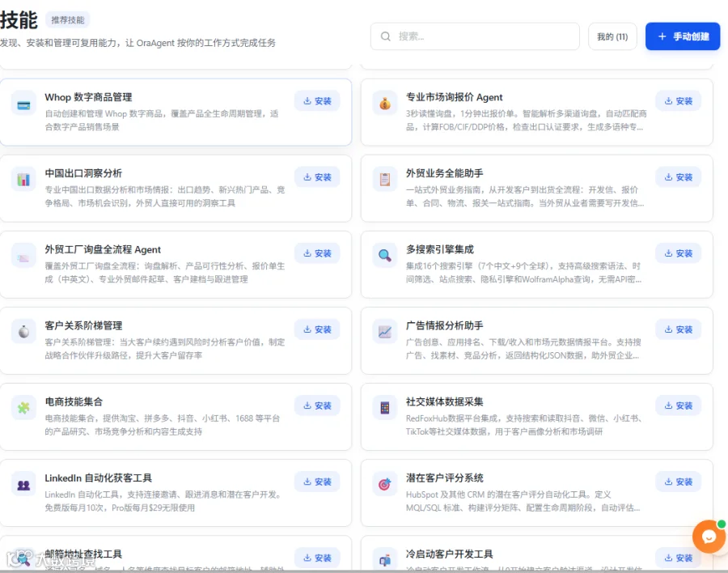Click the 外贸业务全能助手 clipboard icon
Image resolution: width=728 pixels, height=573 pixels.
[385, 180]
